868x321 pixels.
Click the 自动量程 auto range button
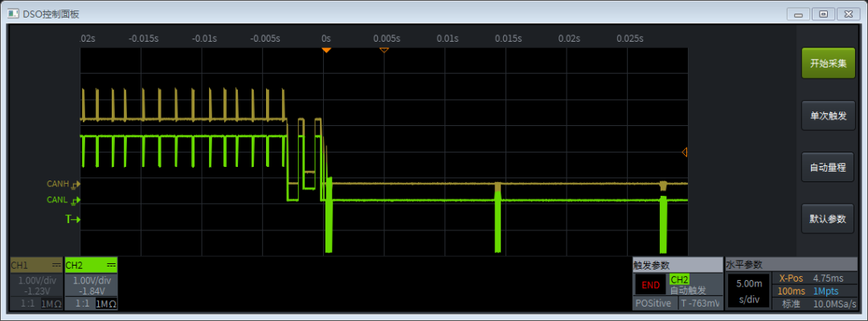point(828,168)
